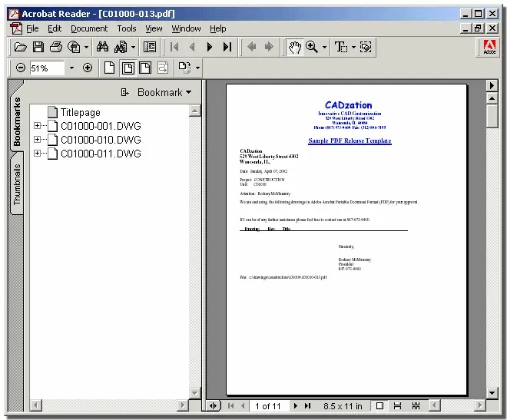Open the Zoom tool dropdown arrow
The width and height of the screenshot is (507, 420).
[x=324, y=48]
